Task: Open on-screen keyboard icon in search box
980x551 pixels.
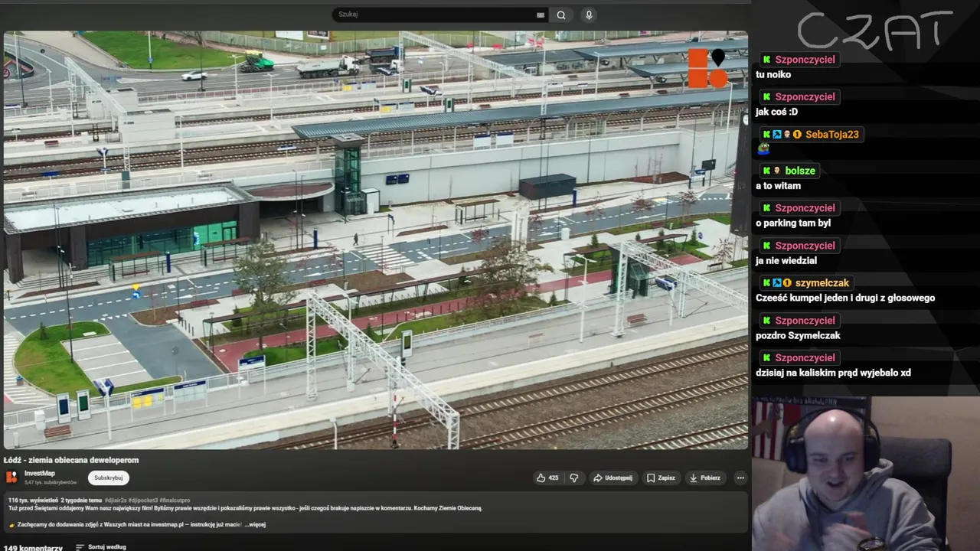Action: coord(541,15)
